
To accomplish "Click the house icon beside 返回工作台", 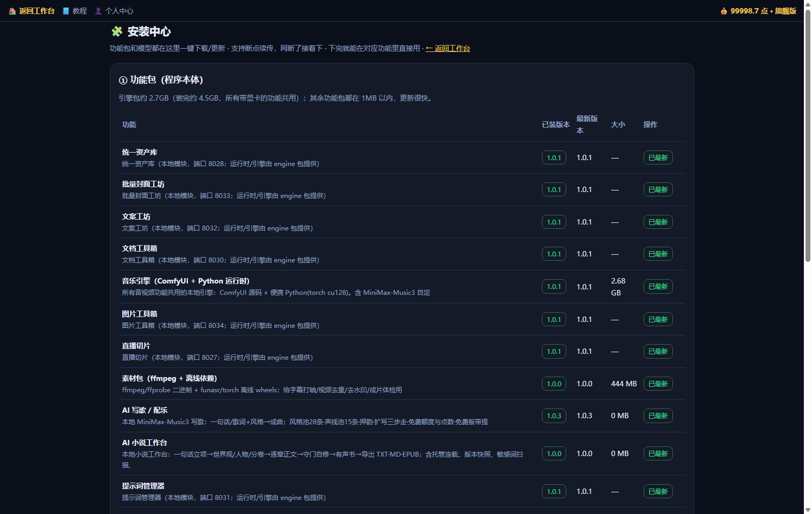I will tap(12, 11).
